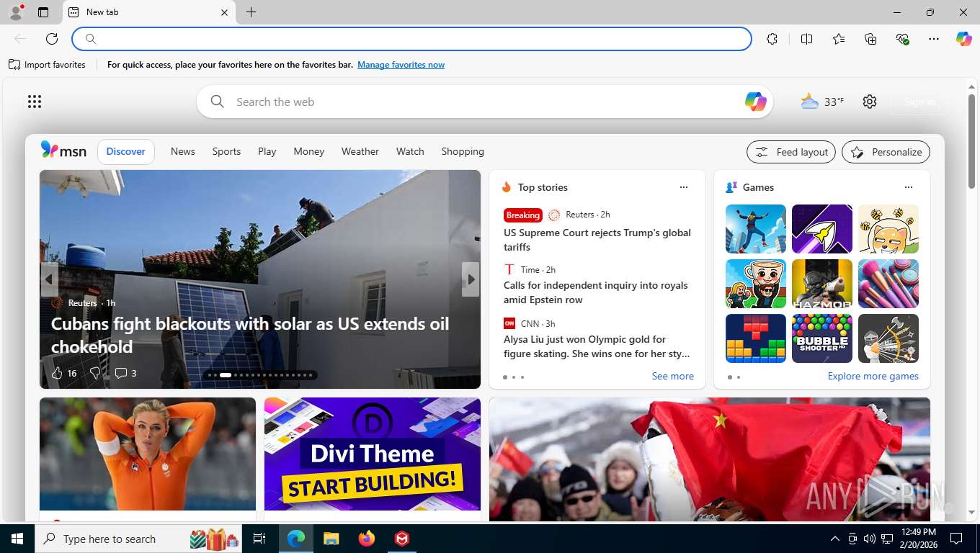Open Games card more options menu
This screenshot has width=980, height=553.
[909, 187]
